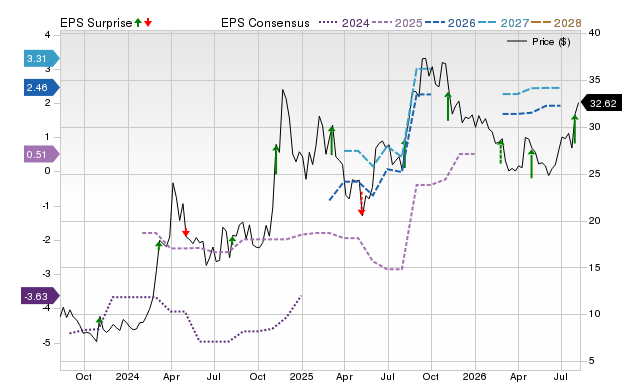Click the red down arrow in EPS Surprise legend
640x382 pixels.
pyautogui.click(x=148, y=22)
